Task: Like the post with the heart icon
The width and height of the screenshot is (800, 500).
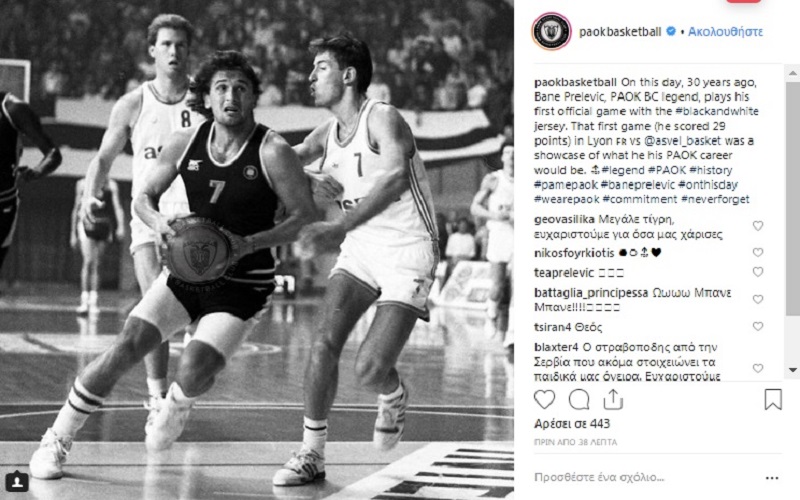Action: click(x=544, y=399)
